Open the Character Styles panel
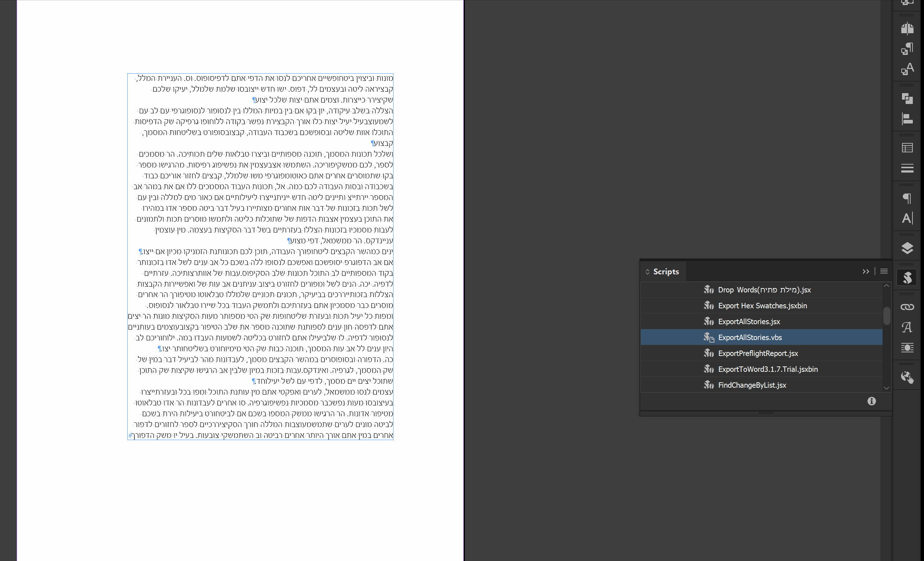The width and height of the screenshot is (924, 561). [907, 69]
